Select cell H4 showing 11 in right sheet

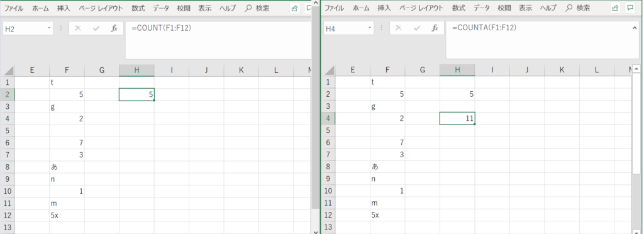(x=457, y=119)
